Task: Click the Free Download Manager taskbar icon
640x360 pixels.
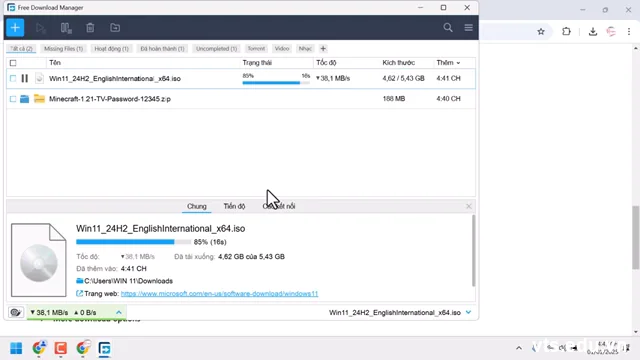Action: point(104,348)
